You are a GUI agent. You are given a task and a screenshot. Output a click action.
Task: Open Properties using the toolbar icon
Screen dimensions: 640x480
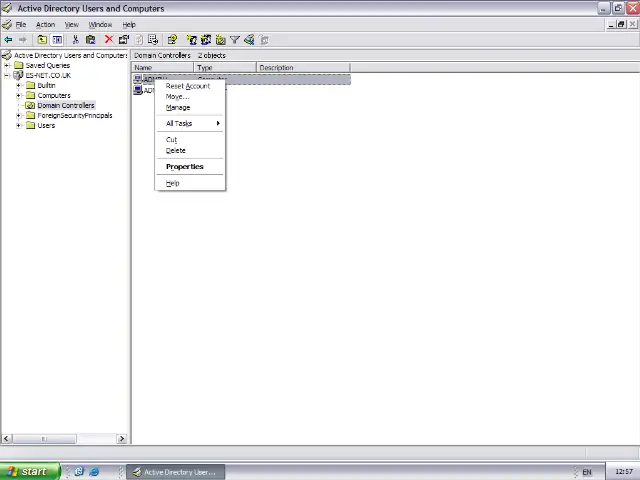[x=124, y=40]
